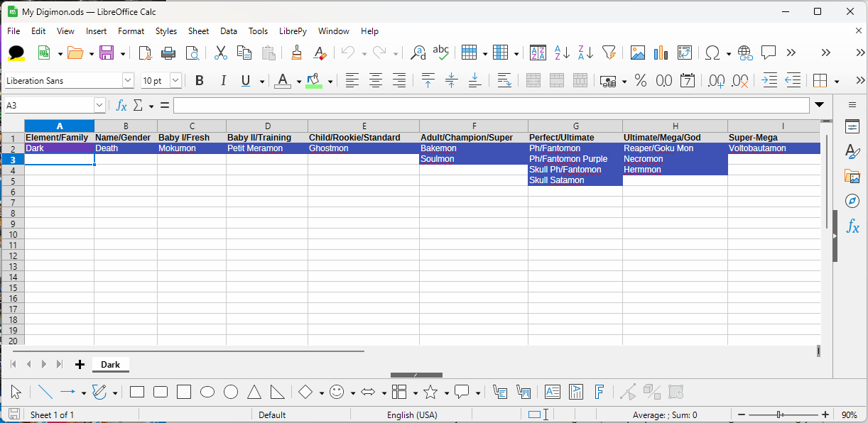The width and height of the screenshot is (868, 423).
Task: Open the Liberation Sans font name dropdown
Action: click(x=128, y=81)
